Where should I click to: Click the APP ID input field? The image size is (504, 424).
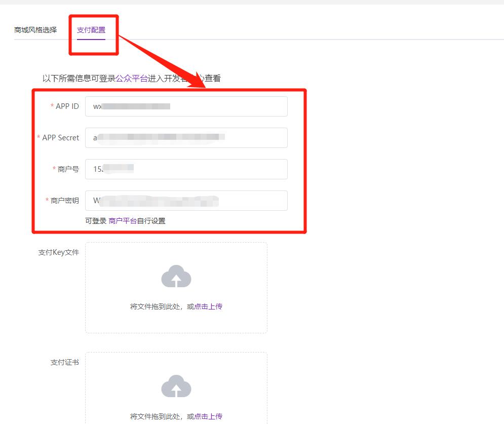[186, 106]
